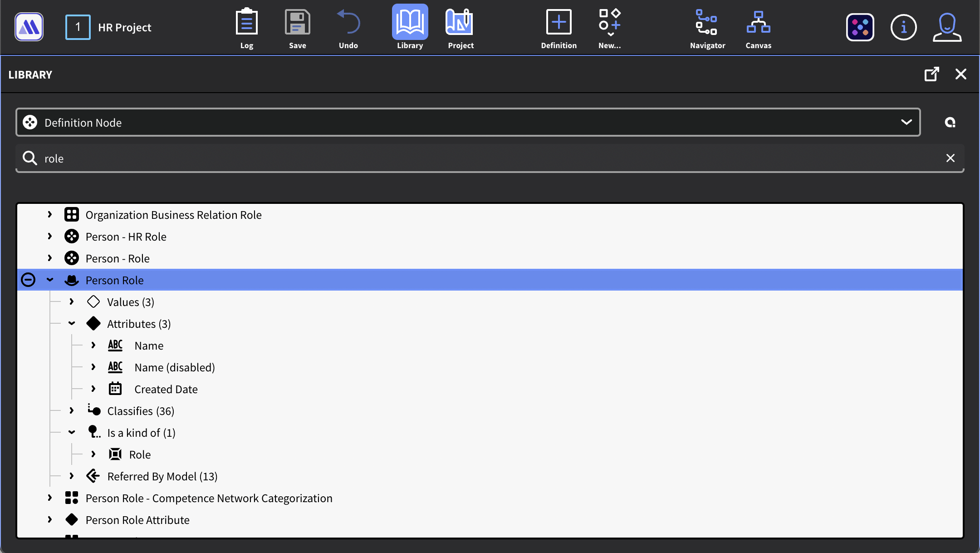
Task: Click the circled minus toggle on Person Role
Action: click(x=28, y=280)
